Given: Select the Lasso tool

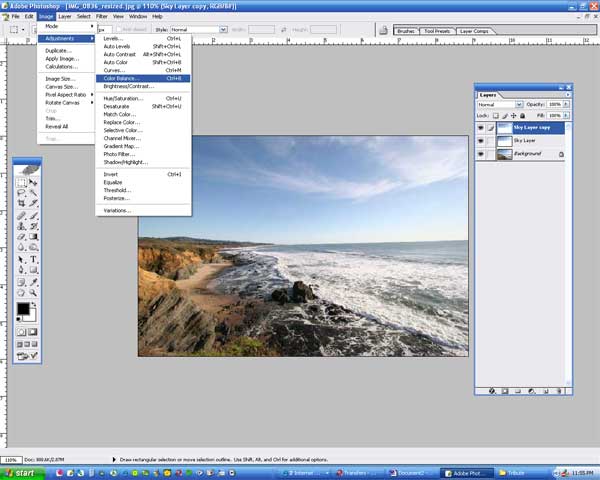Looking at the screenshot, I should [x=21, y=193].
